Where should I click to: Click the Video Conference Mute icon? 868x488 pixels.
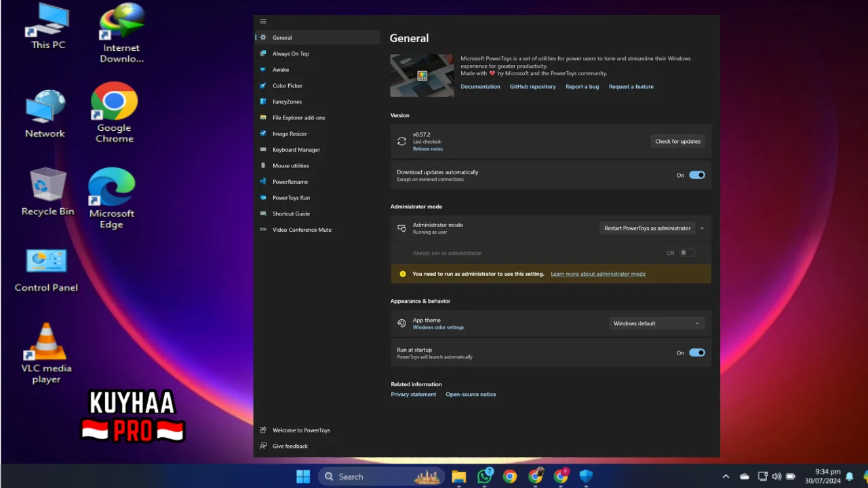[x=263, y=230]
